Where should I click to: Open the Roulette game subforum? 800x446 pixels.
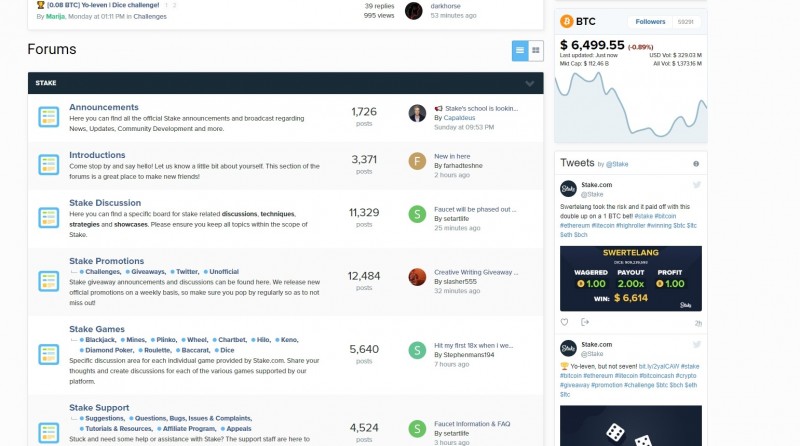(x=157, y=351)
